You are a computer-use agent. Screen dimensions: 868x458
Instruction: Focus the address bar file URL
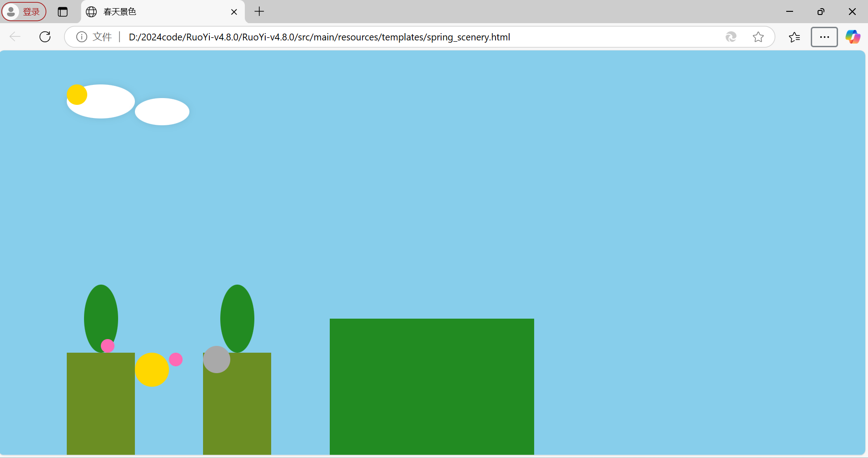319,37
